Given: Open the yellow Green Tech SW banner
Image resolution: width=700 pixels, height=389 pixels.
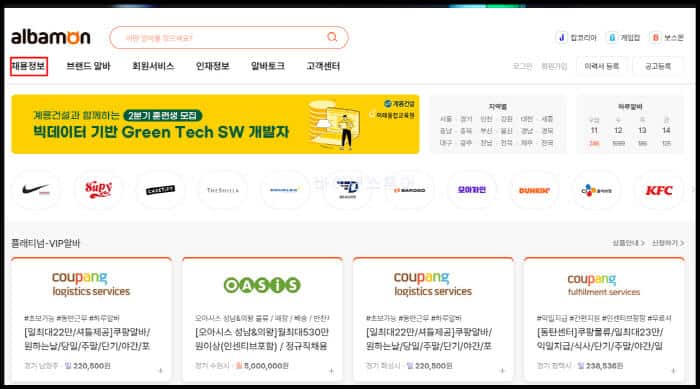Looking at the screenshot, I should click(215, 124).
